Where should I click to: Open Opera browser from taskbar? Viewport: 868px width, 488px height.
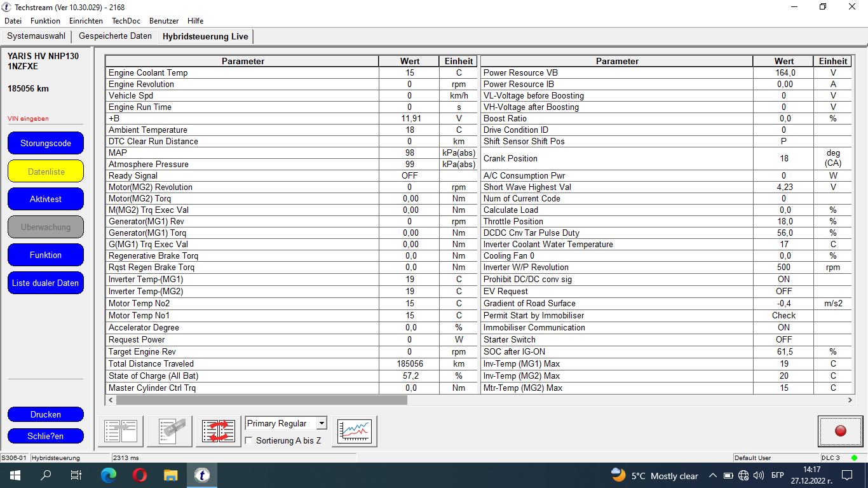140,475
